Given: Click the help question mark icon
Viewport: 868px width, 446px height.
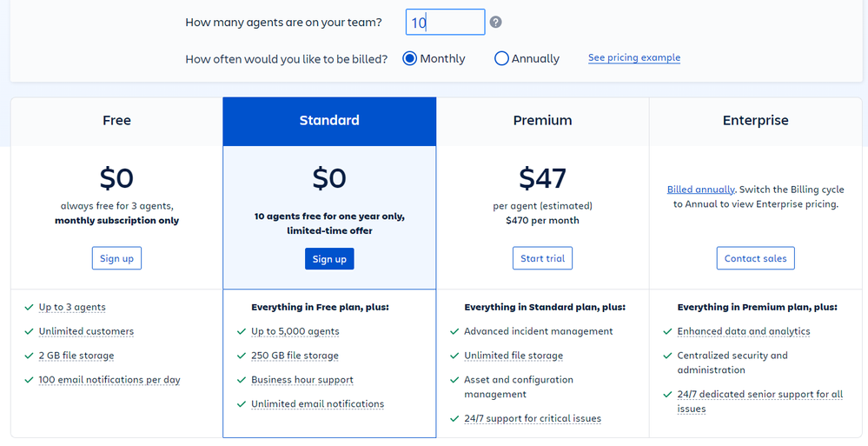Looking at the screenshot, I should click(495, 23).
